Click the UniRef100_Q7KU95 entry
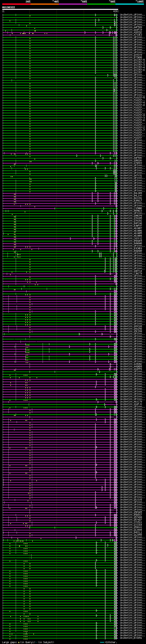146x644 pixels. 131,218
